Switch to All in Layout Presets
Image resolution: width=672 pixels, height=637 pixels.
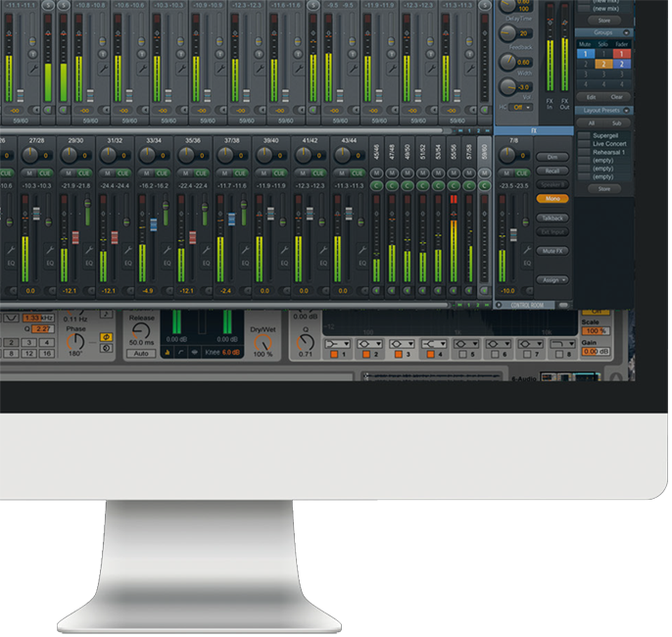pos(592,123)
